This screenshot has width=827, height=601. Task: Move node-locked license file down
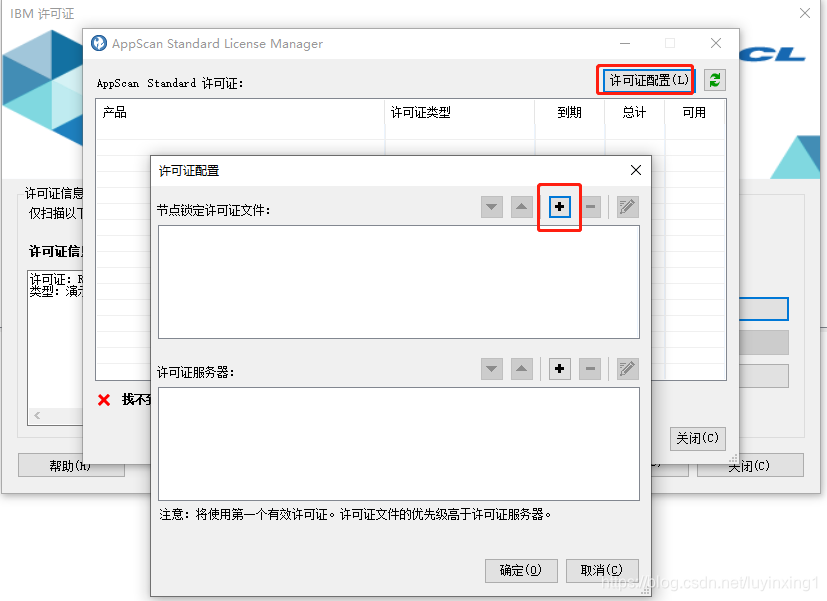(492, 207)
